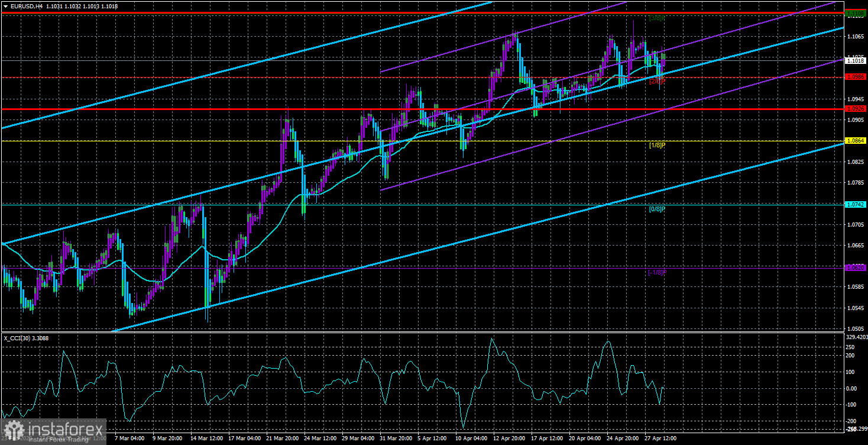Screen dimensions: 868x445
Task: Click the 10 Apr 04:00 time label
Action: point(471,438)
